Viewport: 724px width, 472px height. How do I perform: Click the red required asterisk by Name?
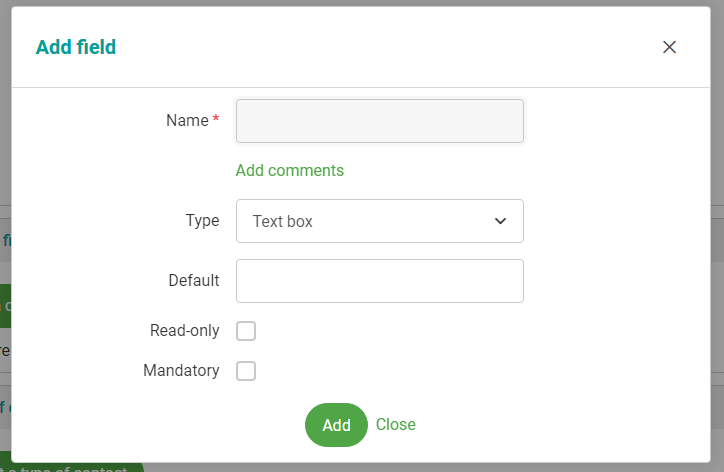[x=216, y=120]
